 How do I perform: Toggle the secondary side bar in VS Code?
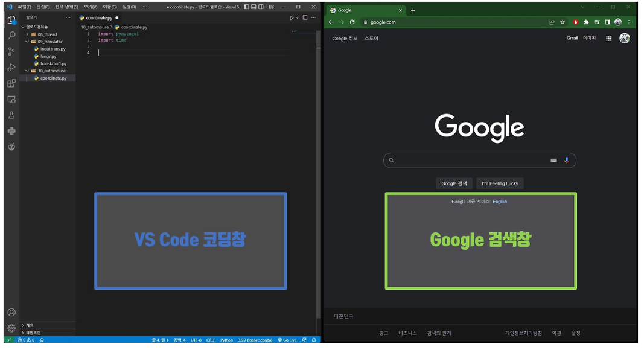261,7
